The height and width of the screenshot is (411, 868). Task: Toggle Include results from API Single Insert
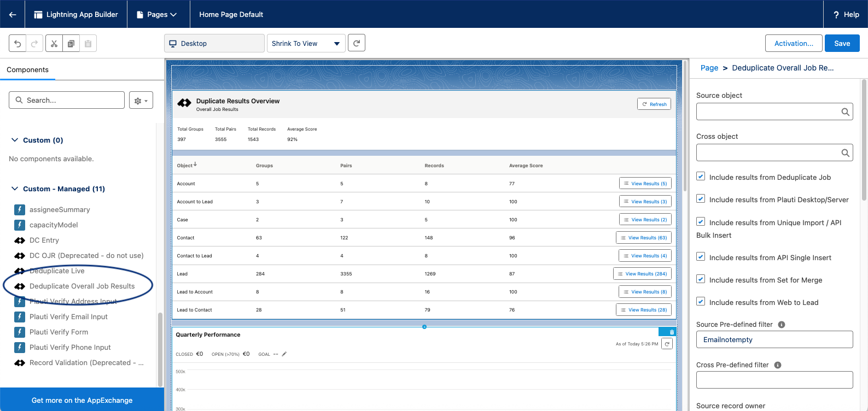tap(701, 257)
